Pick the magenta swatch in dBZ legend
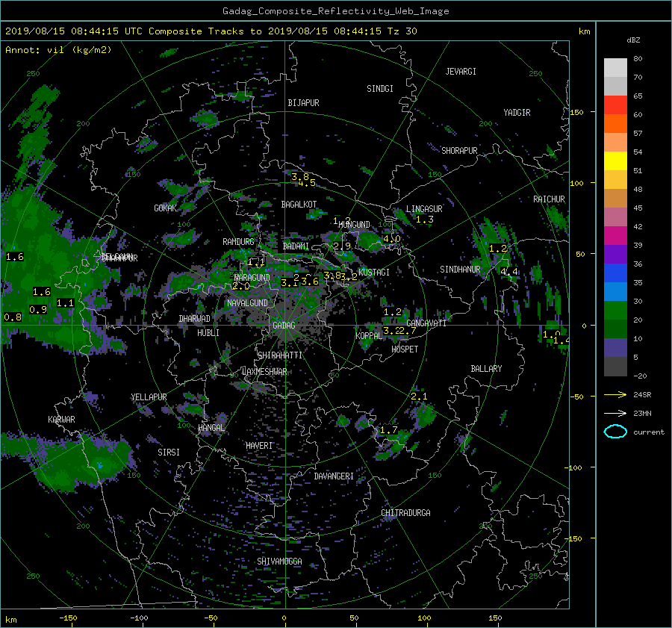Image resolution: width=672 pixels, height=628 pixels. point(615,235)
